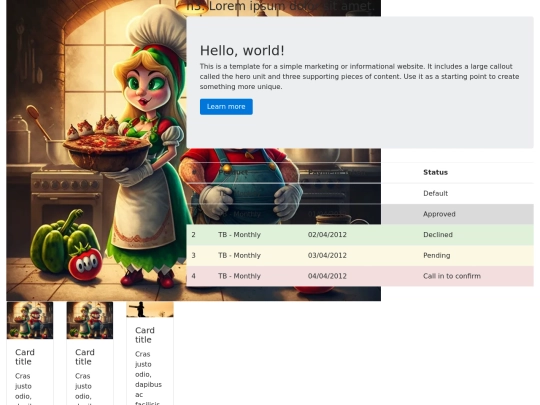Image resolution: width=540 pixels, height=405 pixels.
Task: Click TB - Monthly in row 4
Action: point(239,276)
